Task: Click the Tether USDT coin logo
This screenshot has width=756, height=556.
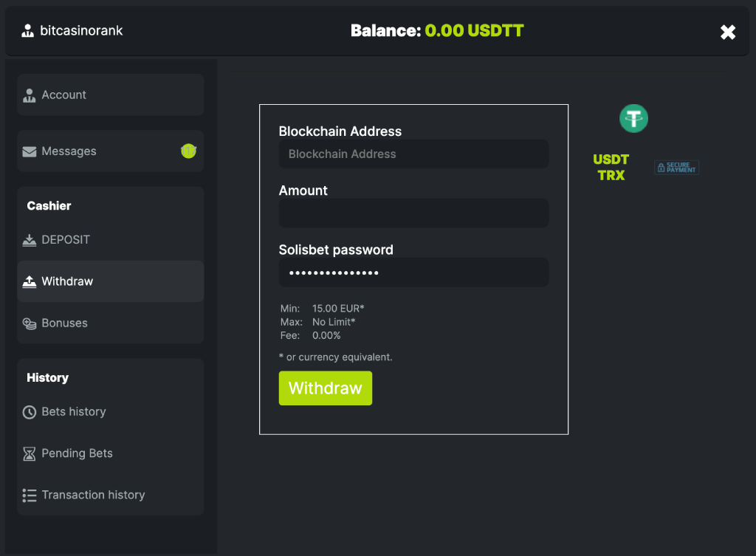Action: [x=633, y=119]
